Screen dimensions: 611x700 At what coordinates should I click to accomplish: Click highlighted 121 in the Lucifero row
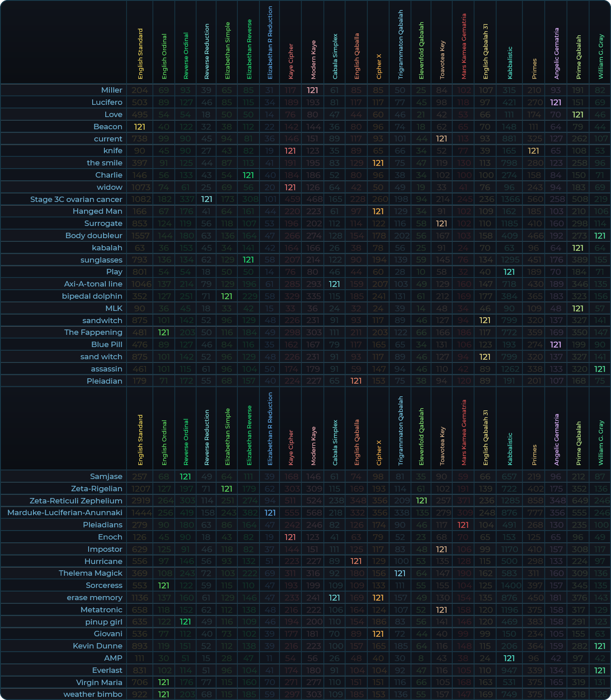click(x=555, y=103)
